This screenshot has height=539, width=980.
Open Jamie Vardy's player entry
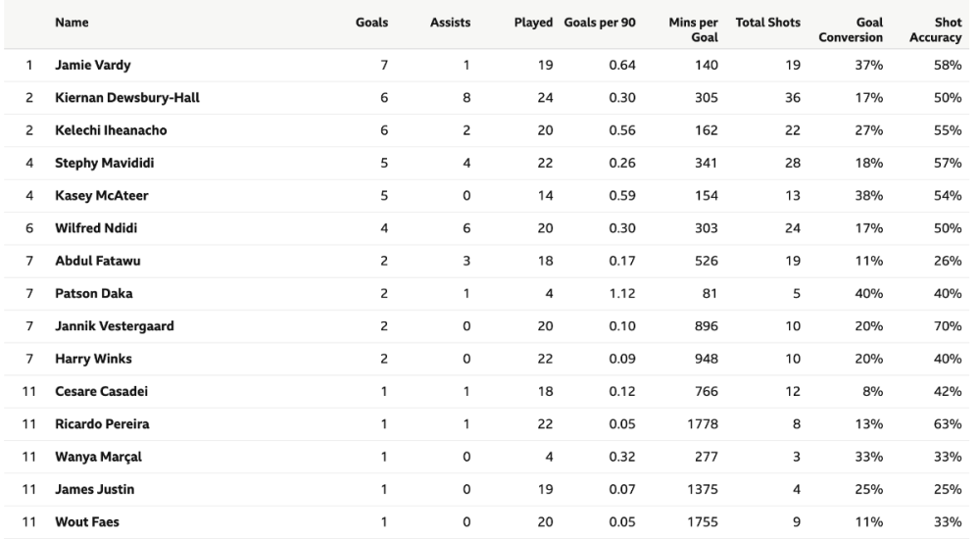pyautogui.click(x=93, y=66)
